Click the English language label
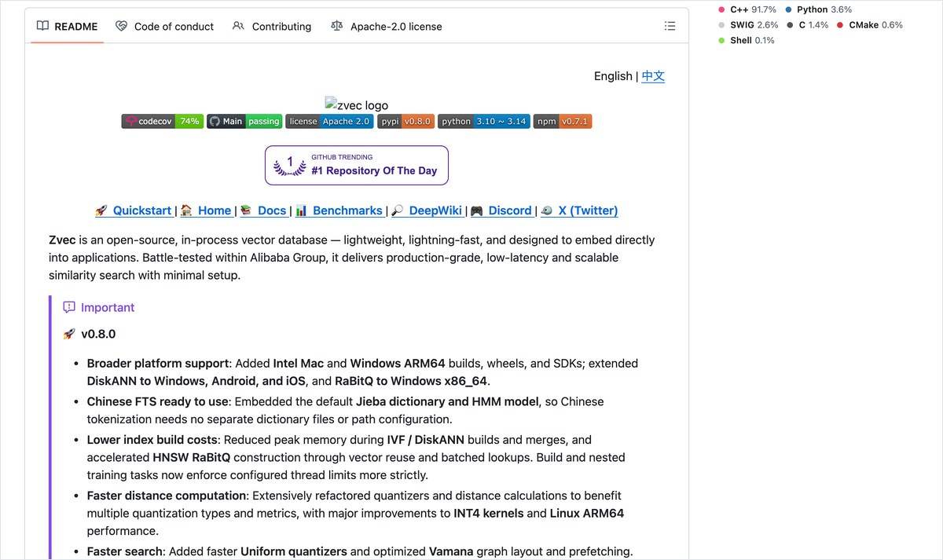The image size is (943, 560). [613, 76]
